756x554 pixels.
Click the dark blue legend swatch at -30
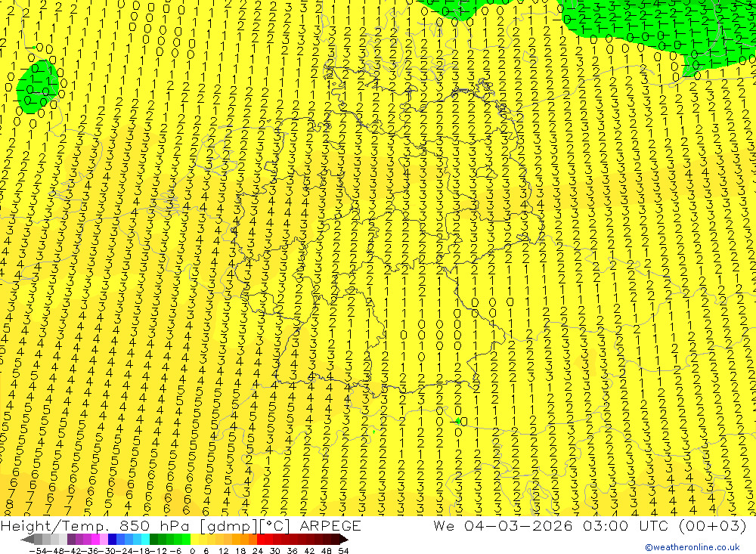tap(112, 539)
